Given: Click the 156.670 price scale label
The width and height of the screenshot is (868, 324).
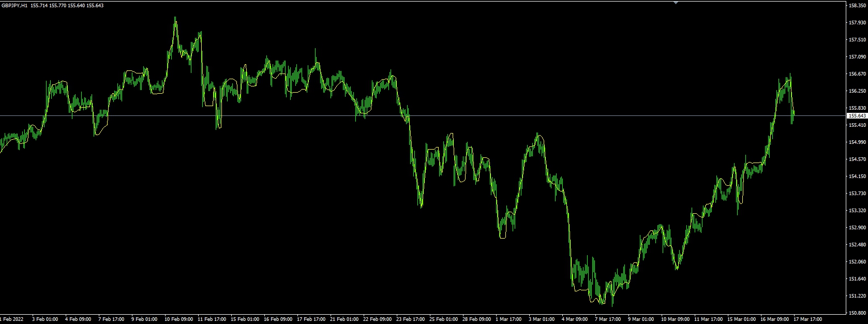Looking at the screenshot, I should [x=858, y=74].
